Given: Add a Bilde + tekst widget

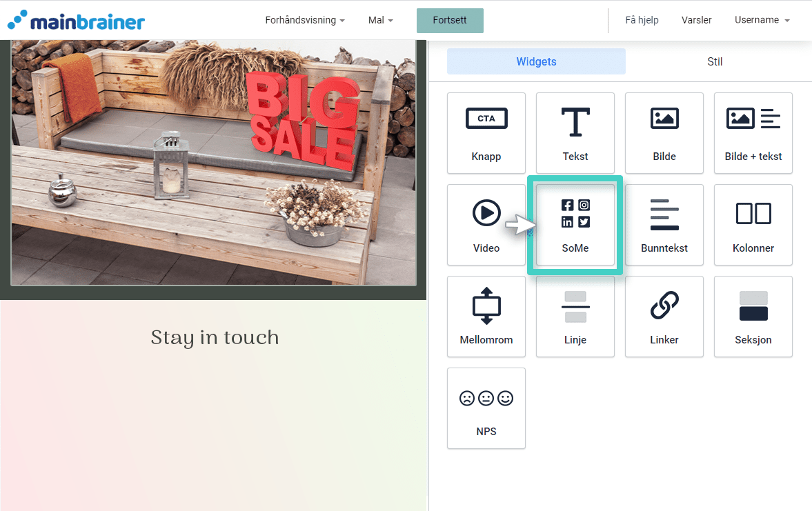Looking at the screenshot, I should (x=753, y=133).
